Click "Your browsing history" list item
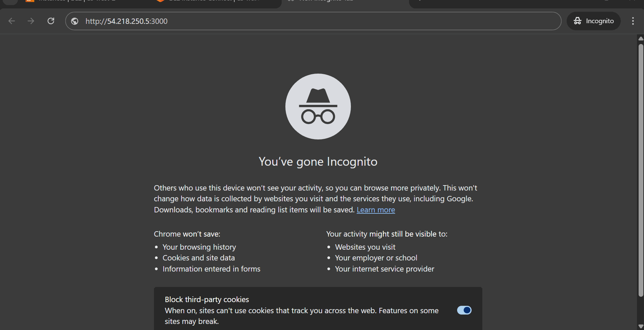644x330 pixels. point(199,247)
